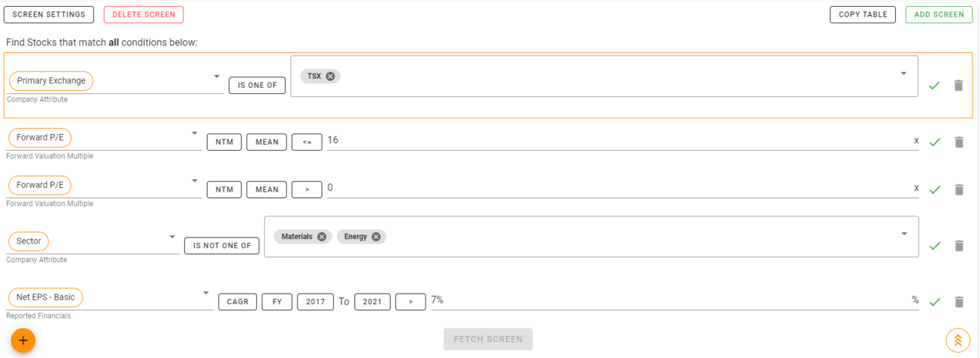
Task: Click the orange plus add-condition button
Action: coord(23,340)
